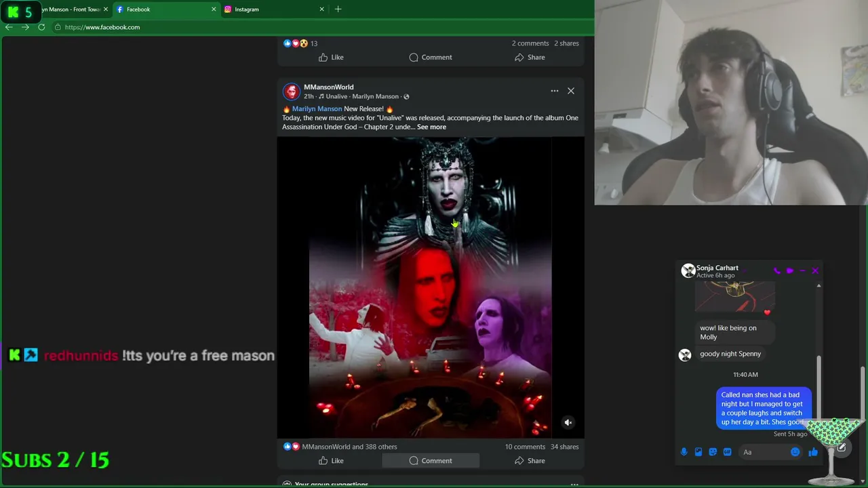Unmute the video using speaker icon
868x488 pixels.
pos(568,422)
